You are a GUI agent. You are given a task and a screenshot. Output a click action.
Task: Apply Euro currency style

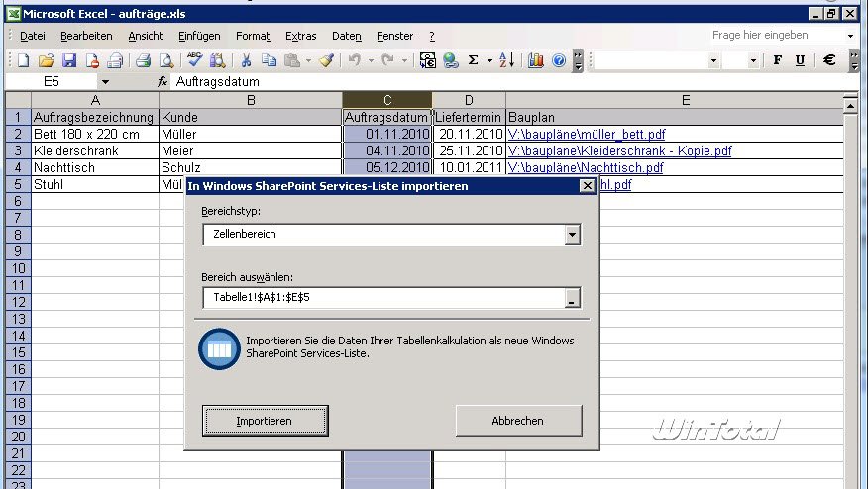coord(828,60)
